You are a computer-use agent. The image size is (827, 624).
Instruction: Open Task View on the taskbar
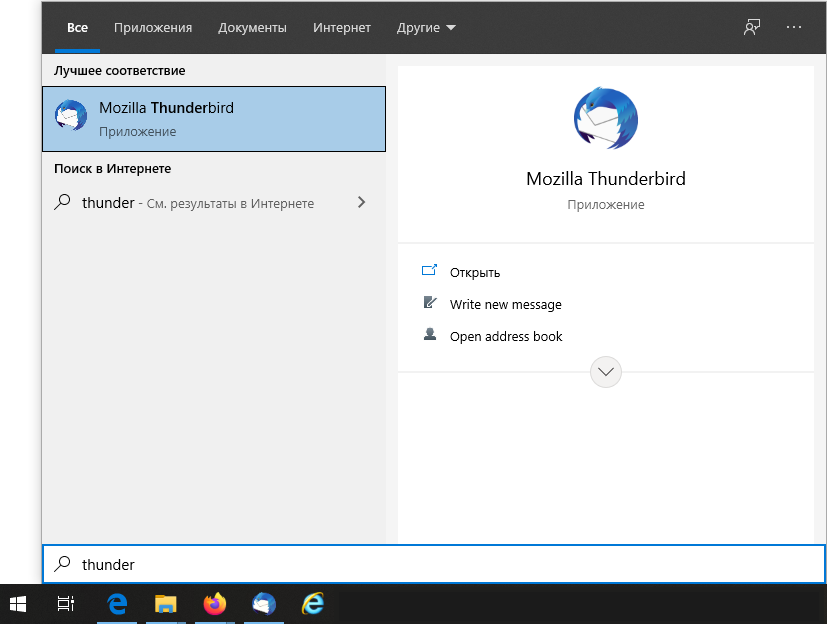point(66,603)
